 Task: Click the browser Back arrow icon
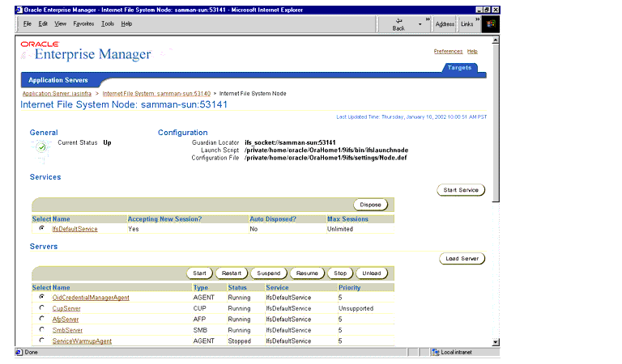click(x=398, y=20)
